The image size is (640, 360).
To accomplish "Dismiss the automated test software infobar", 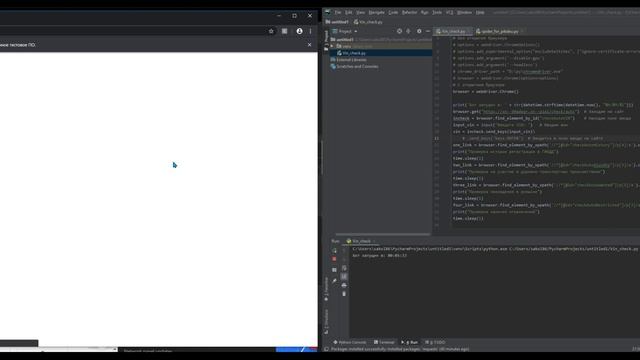I will click(309, 45).
